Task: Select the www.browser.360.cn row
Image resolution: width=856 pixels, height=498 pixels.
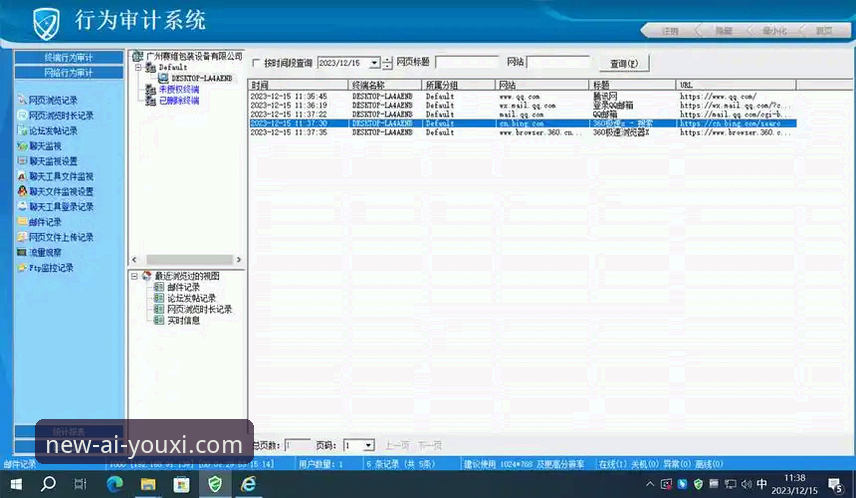Action: 522,132
